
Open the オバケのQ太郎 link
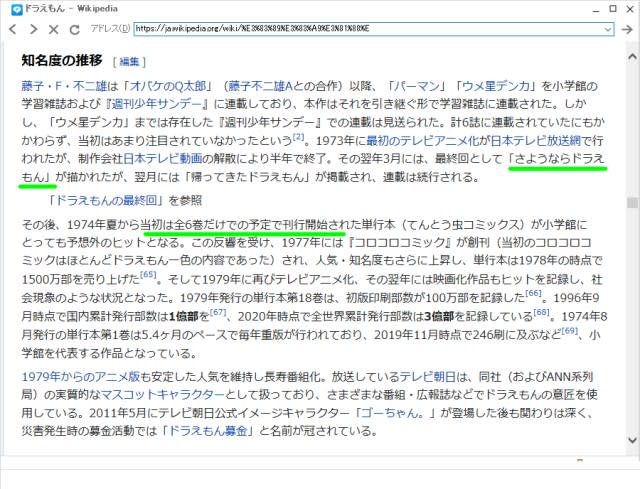tap(168, 86)
